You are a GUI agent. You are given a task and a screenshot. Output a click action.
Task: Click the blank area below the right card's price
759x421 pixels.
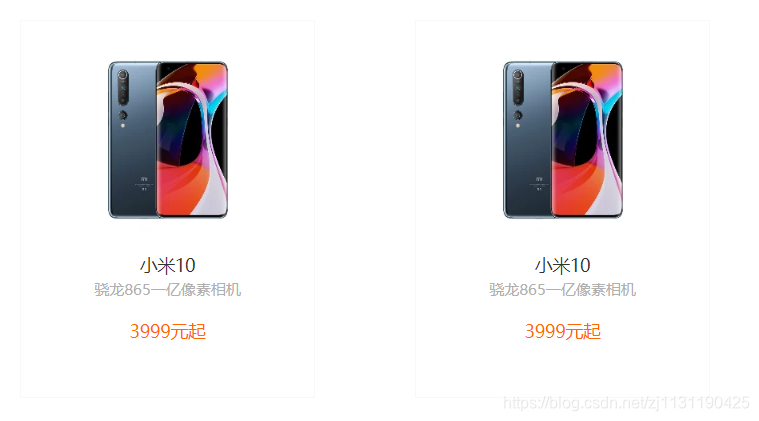click(x=562, y=370)
